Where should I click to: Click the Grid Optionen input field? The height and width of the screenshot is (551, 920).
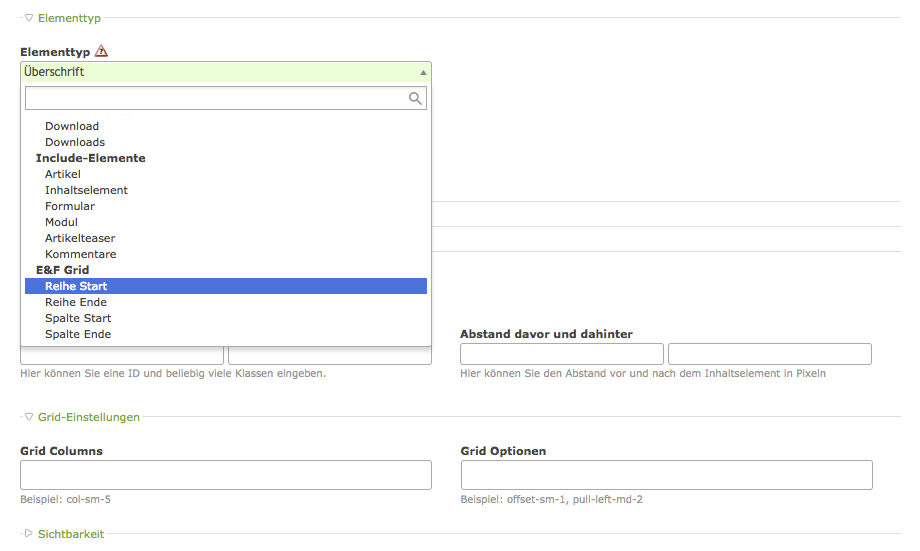pos(666,475)
